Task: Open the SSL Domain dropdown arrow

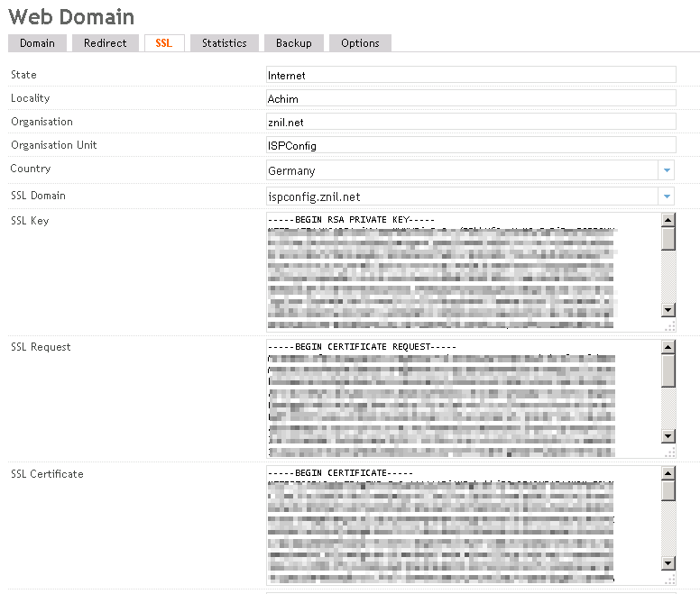Action: [x=666, y=196]
